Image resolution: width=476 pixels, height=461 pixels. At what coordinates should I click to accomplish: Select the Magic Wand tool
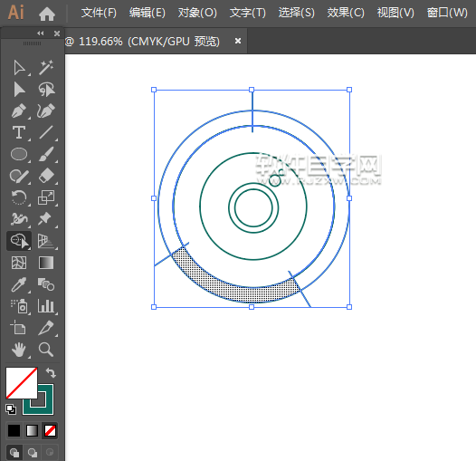[46, 67]
